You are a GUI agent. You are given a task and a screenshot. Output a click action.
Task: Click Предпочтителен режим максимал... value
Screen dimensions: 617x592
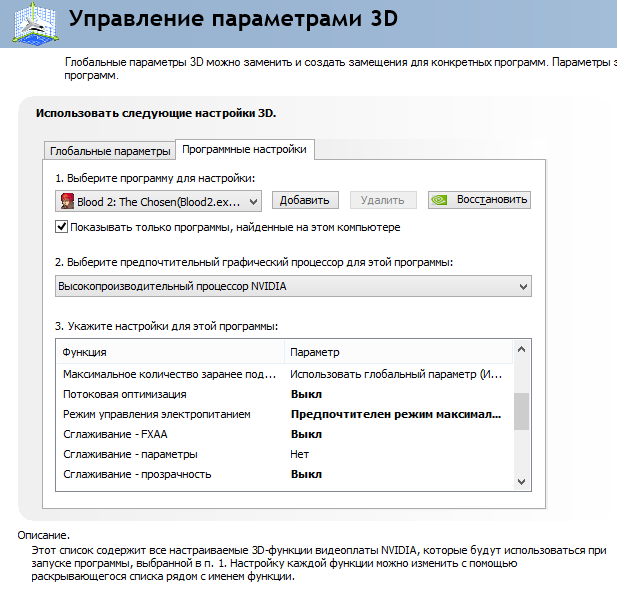tap(396, 414)
